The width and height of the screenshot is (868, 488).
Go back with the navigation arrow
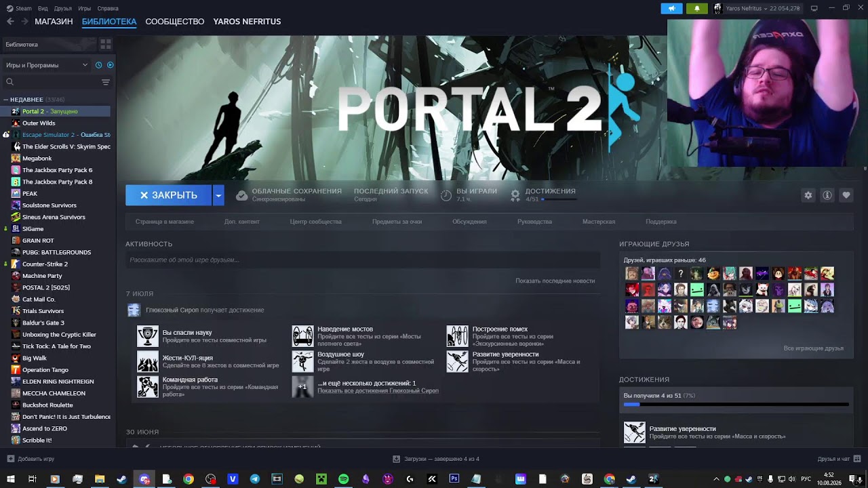click(x=10, y=22)
